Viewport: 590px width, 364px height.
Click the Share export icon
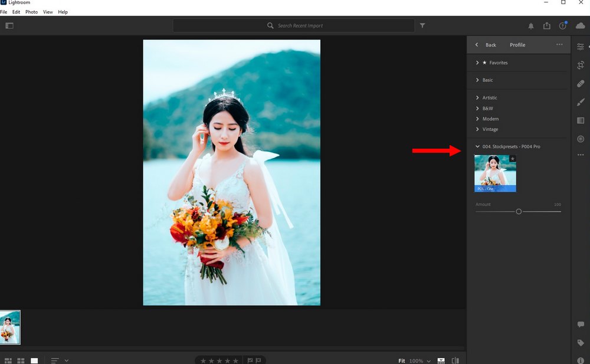(547, 26)
